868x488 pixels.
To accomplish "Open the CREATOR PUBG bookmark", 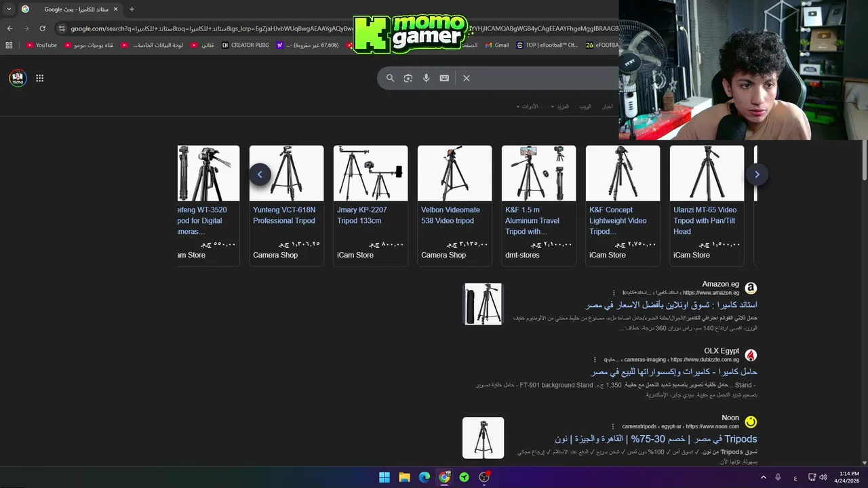I will pos(245,45).
